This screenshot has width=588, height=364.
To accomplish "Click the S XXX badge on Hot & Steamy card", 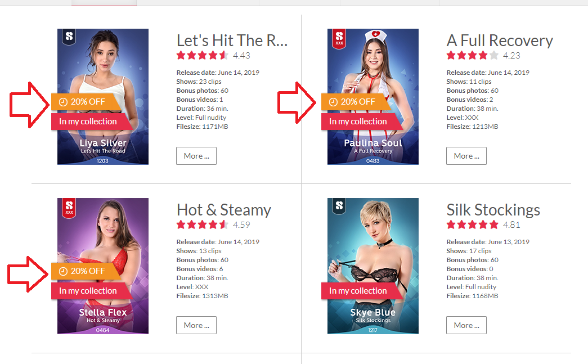I will (x=69, y=208).
